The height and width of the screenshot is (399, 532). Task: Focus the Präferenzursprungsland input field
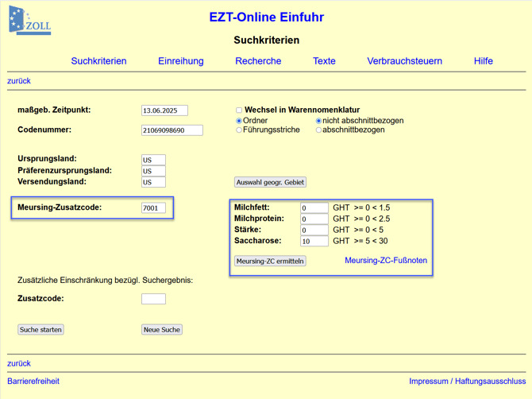tap(153, 171)
